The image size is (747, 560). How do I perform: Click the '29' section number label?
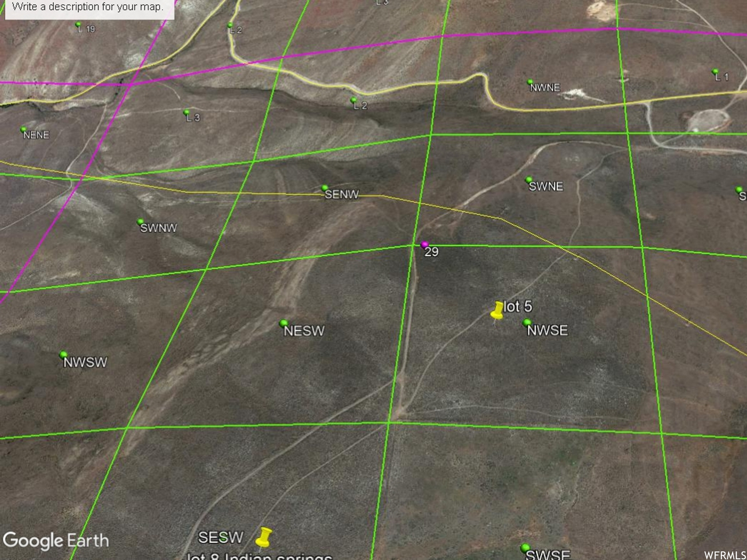(431, 252)
